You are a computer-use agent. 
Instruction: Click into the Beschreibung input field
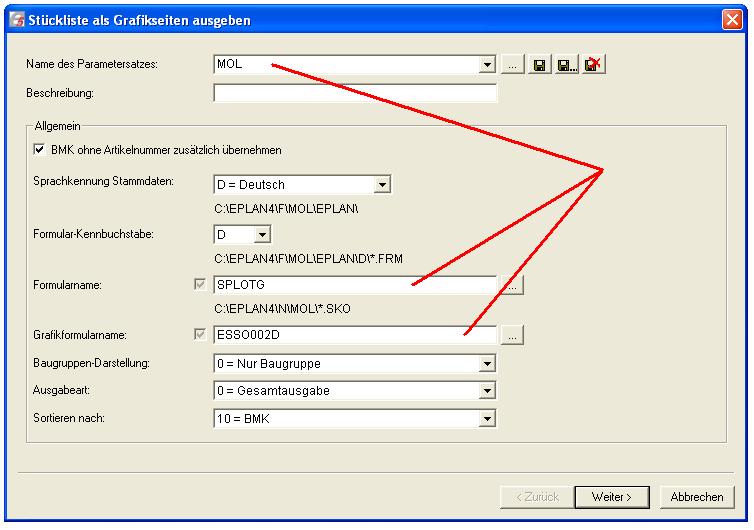[355, 93]
